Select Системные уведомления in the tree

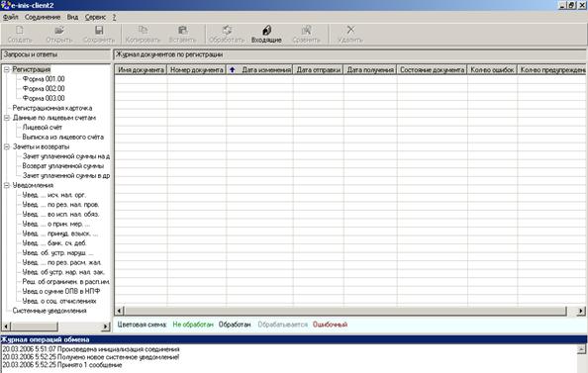49,311
